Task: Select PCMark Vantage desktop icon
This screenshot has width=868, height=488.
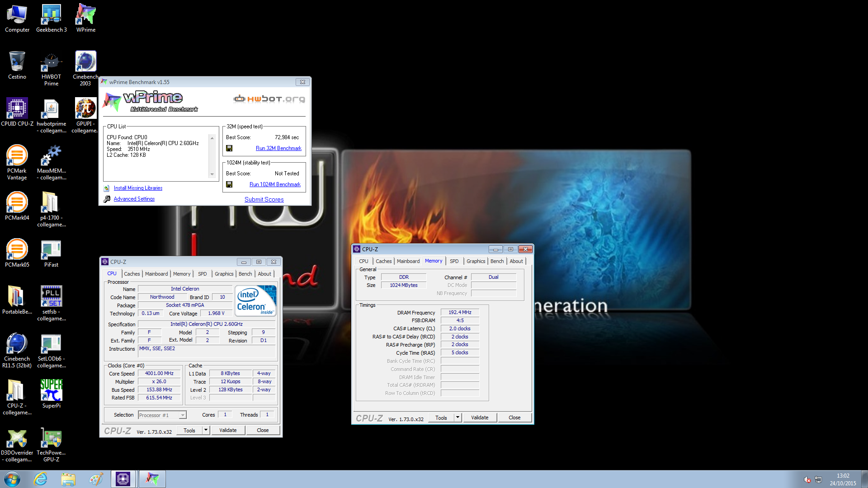Action: 17,163
